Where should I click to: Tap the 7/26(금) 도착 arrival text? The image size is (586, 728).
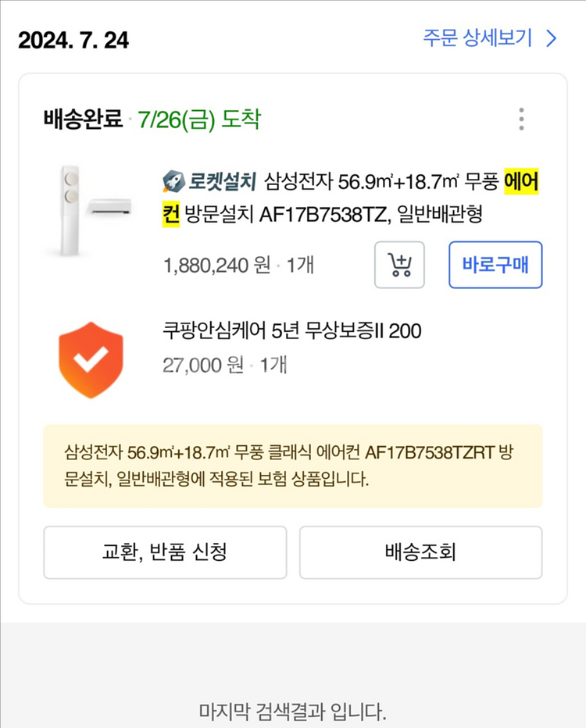[198, 120]
